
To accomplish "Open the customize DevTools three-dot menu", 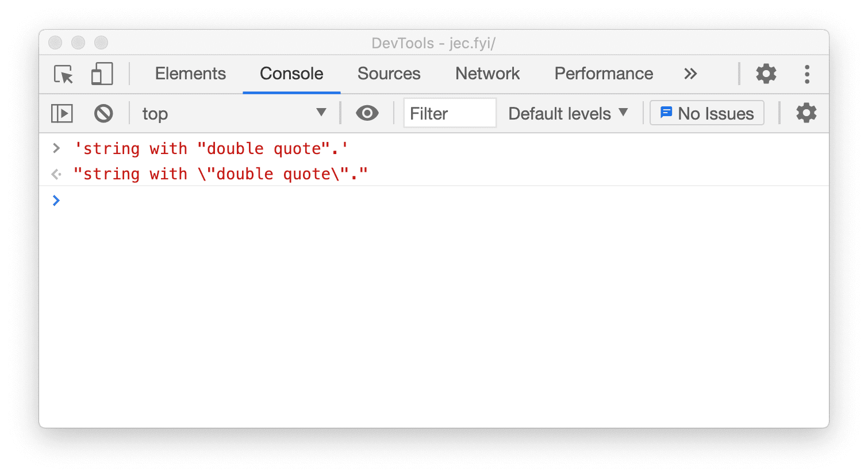I will [x=807, y=74].
